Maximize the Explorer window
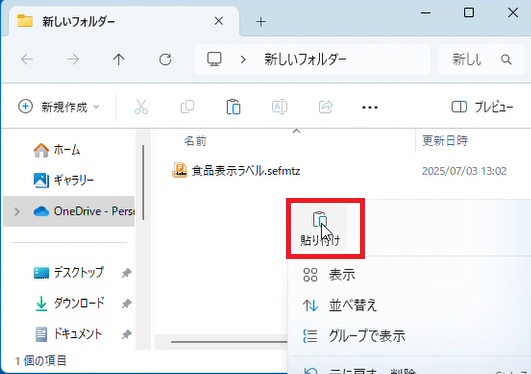Screen dimensions: 531x374 (469, 13)
